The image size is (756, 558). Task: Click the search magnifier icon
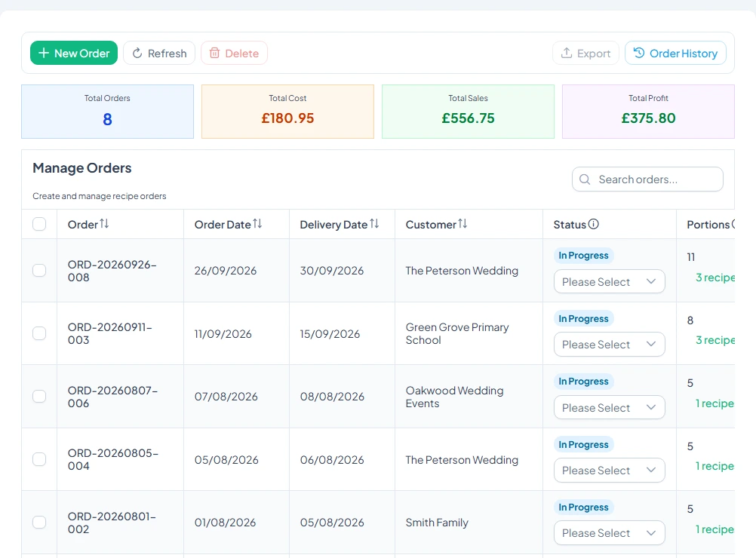pos(585,179)
